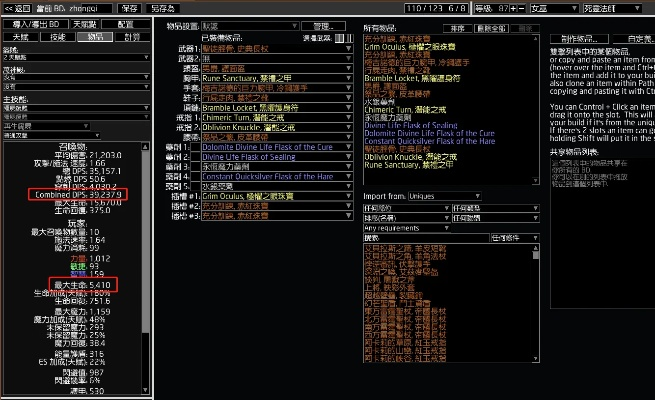Viewport: 655px width, 400px height.
Task: Select Constant Quicksilver Flask in all items list
Action: tap(430, 141)
